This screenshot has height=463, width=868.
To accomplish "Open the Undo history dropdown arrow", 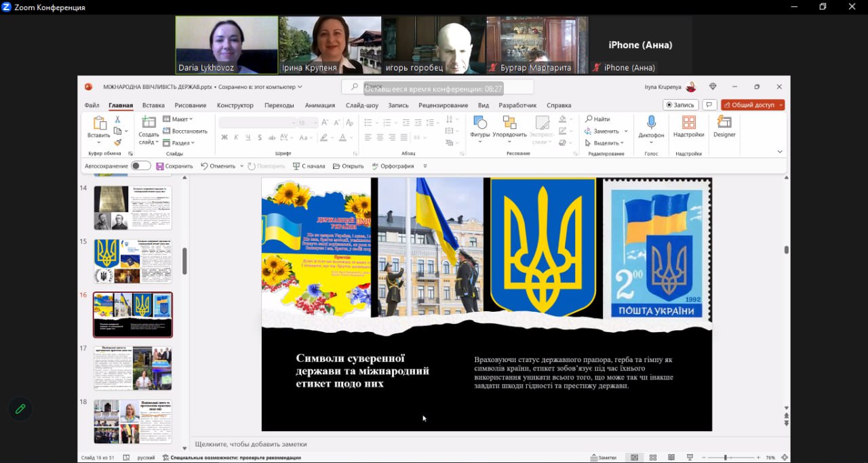I will point(241,166).
